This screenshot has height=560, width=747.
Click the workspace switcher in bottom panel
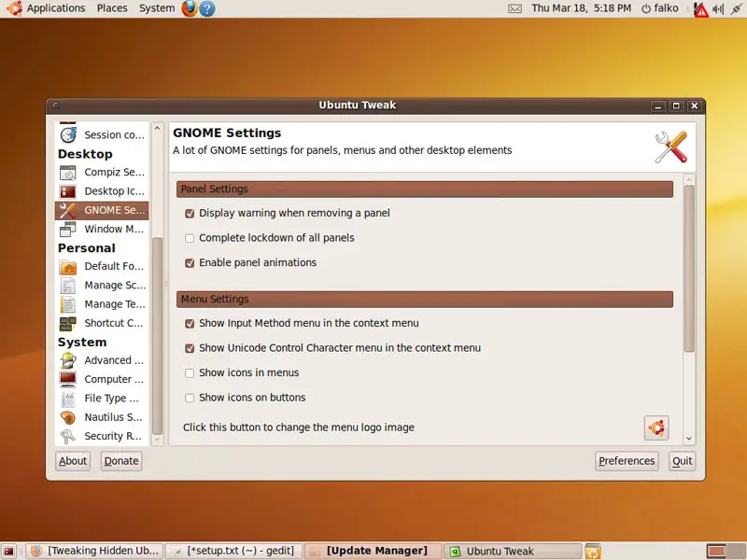[x=726, y=552]
